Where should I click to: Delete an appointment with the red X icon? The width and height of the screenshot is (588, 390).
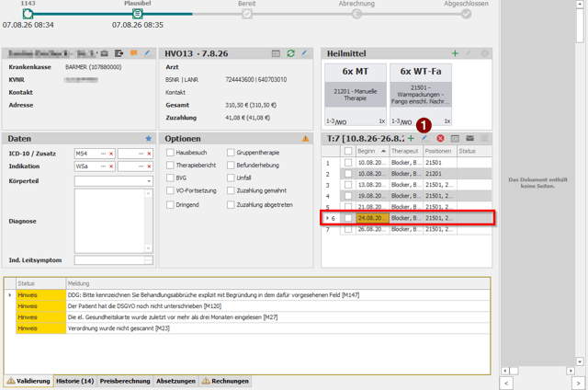click(440, 139)
